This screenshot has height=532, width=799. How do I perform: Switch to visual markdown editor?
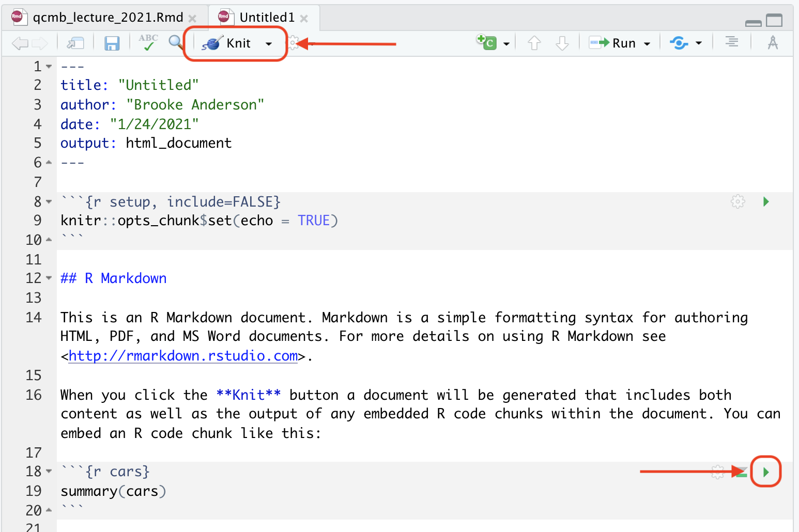pos(773,42)
